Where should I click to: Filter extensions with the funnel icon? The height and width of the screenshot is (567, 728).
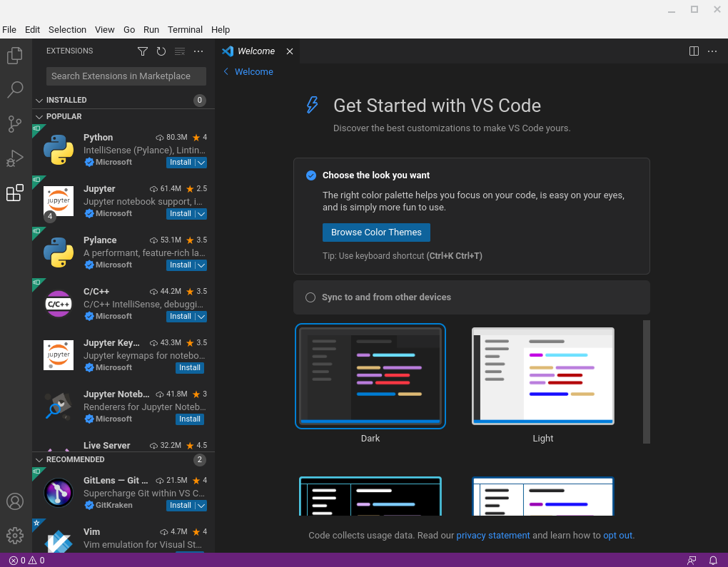143,51
